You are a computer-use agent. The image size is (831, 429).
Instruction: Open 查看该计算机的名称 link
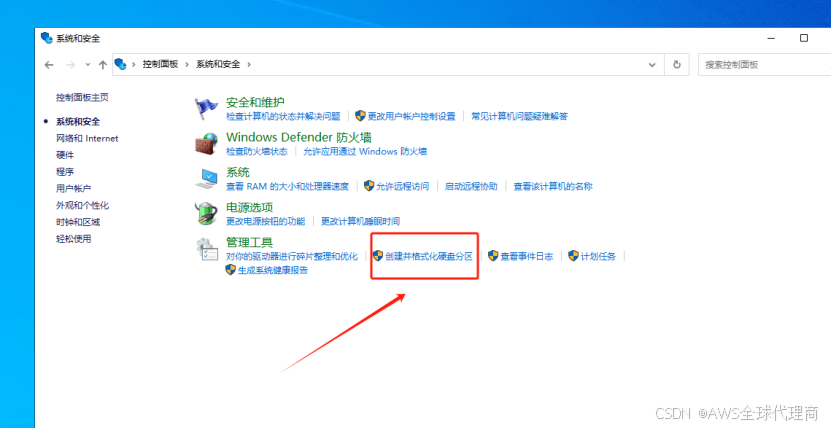pos(553,187)
